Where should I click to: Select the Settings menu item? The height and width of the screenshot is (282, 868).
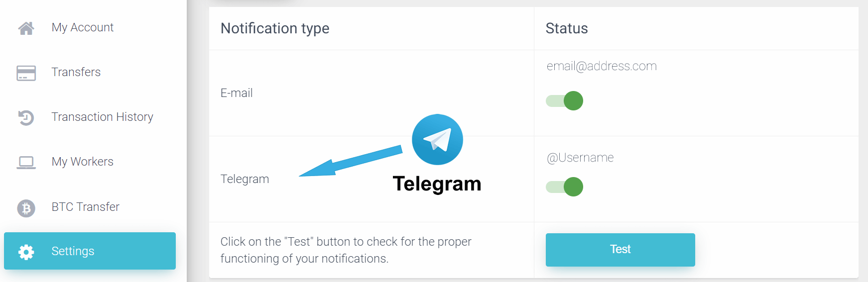90,251
